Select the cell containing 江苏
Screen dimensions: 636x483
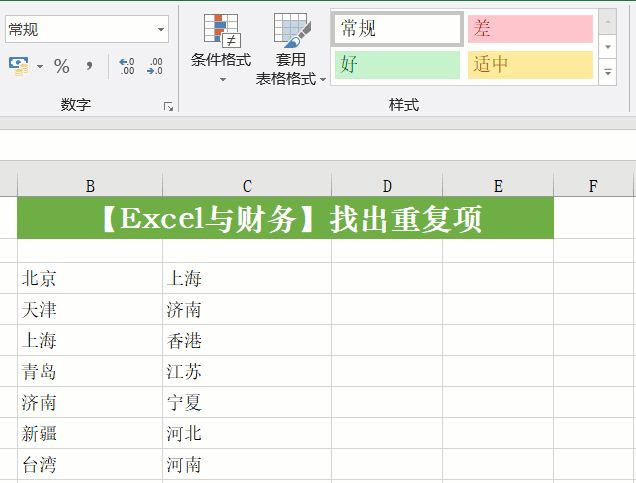247,371
